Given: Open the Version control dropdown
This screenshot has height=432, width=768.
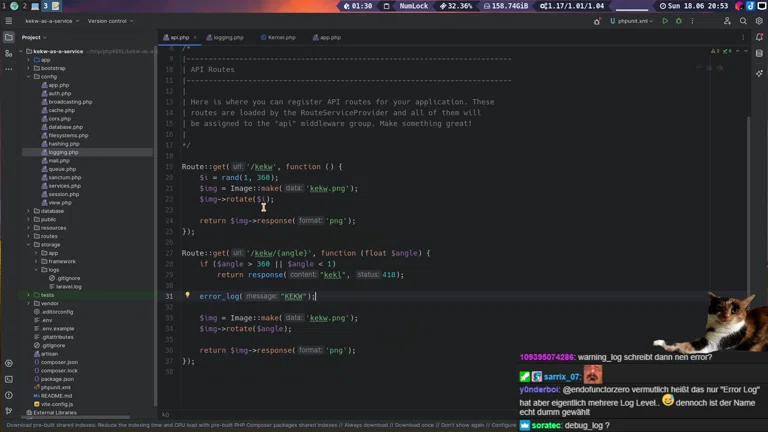Looking at the screenshot, I should pos(110,21).
